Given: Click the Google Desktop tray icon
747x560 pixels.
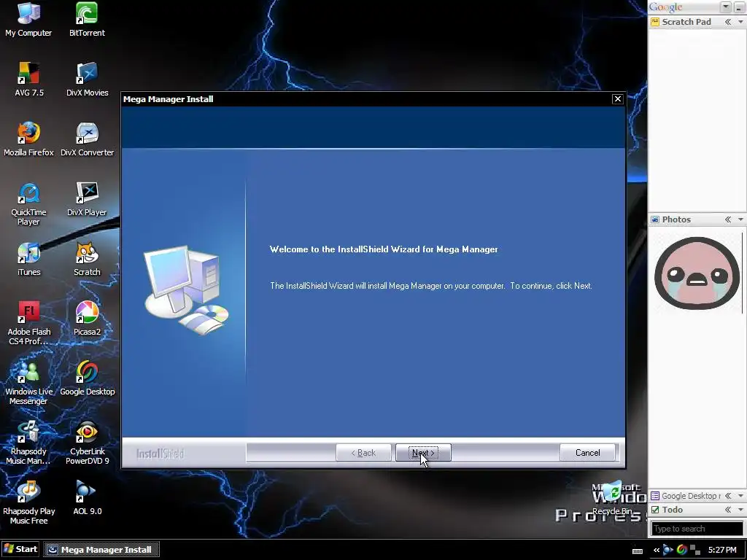Looking at the screenshot, I should (x=682, y=550).
